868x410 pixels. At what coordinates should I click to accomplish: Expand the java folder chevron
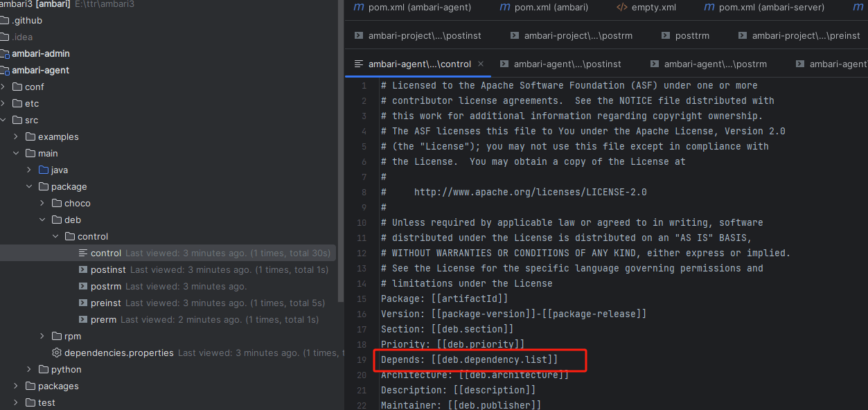coord(29,170)
